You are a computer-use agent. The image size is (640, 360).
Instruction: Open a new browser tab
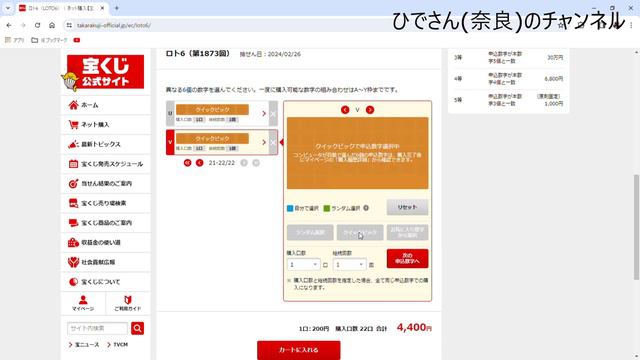pos(117,8)
